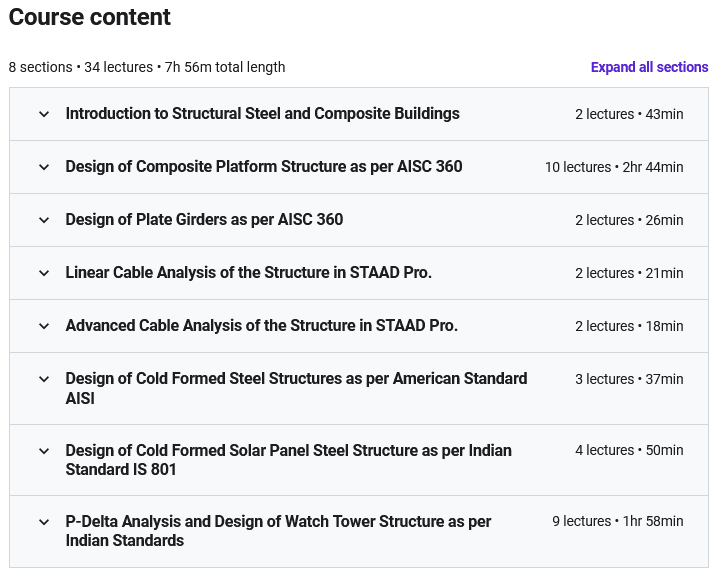Open section title Introduction to Structural Steel
716x573 pixels.
(262, 114)
